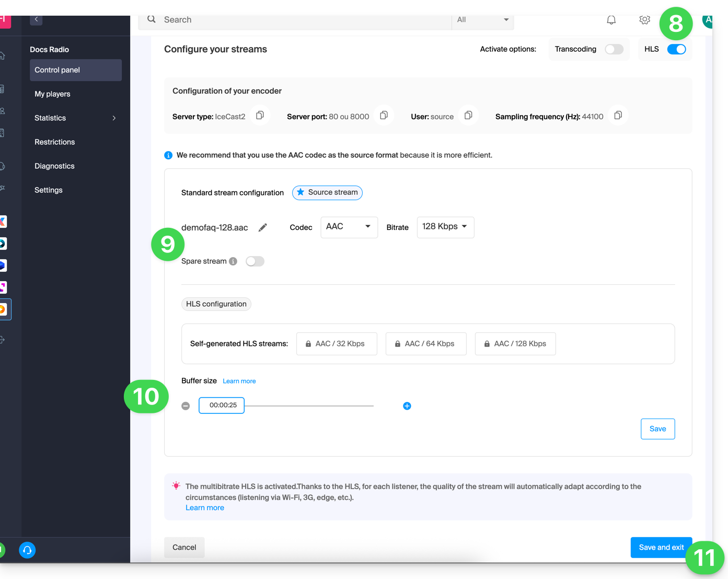Screen dimensions: 728x579
Task: Increase buffer size with plus button
Action: pos(407,406)
